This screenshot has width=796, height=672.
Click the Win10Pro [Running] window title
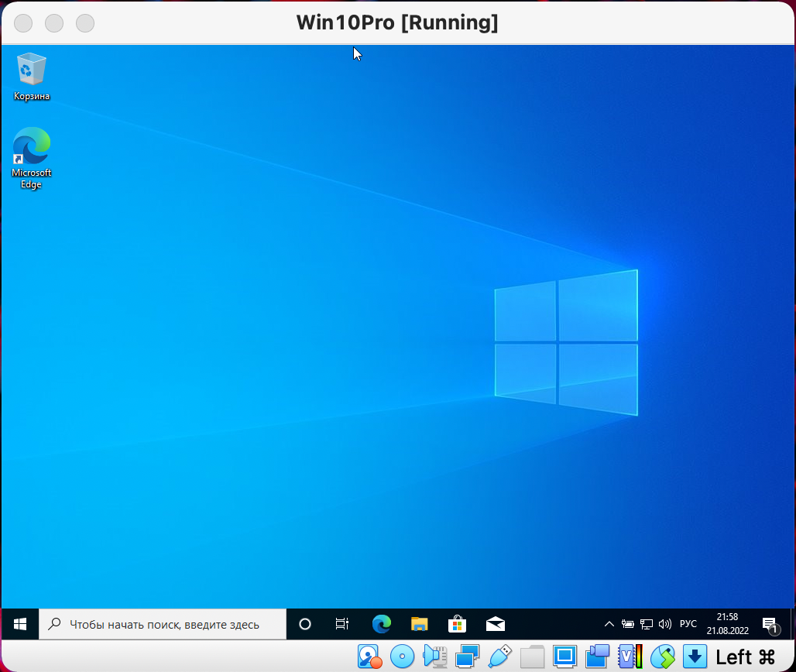(x=397, y=22)
